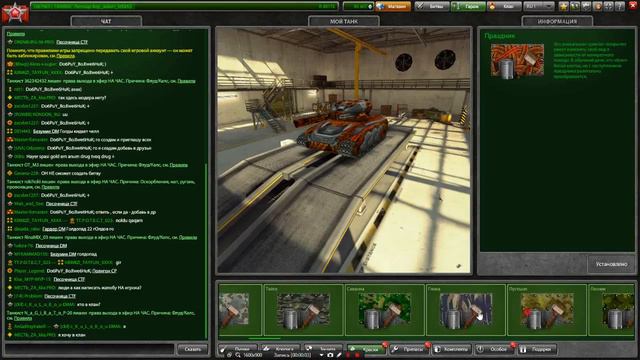Select the Пустыня paint card
The width and height of the screenshot is (640, 360).
click(x=547, y=310)
